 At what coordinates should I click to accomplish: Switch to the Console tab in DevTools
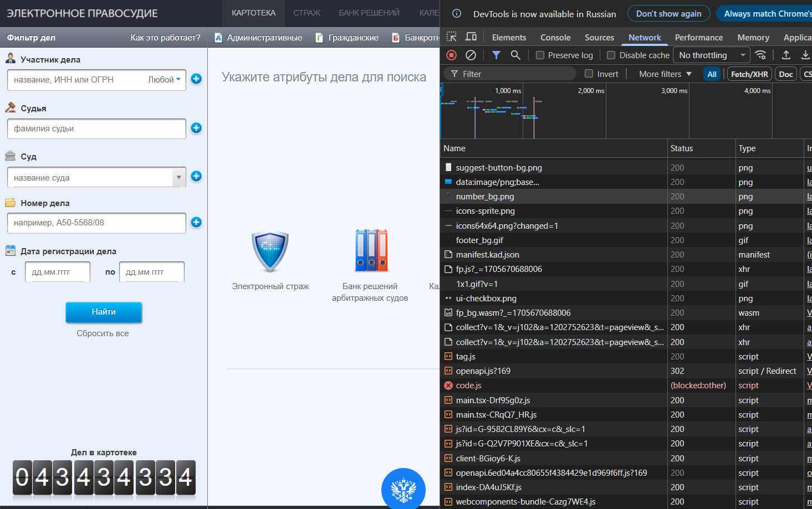[555, 37]
